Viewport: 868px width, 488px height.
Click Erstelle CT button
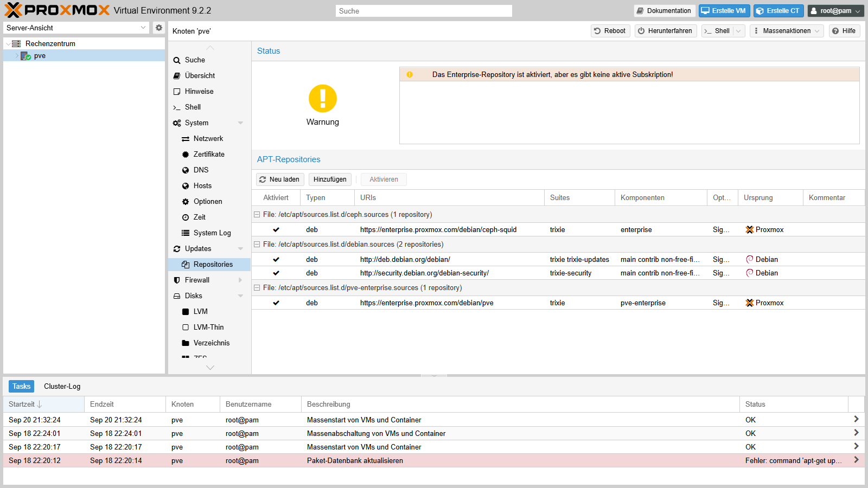pyautogui.click(x=778, y=11)
